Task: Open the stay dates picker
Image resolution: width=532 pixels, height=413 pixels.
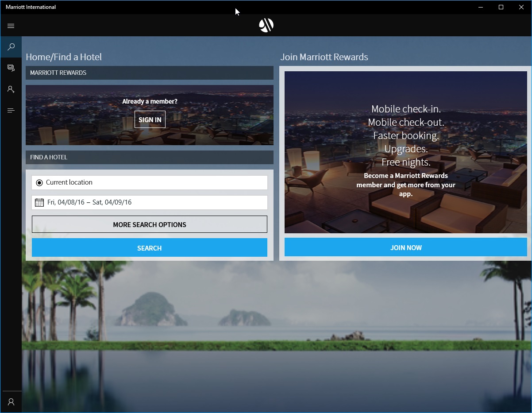Action: coord(149,202)
